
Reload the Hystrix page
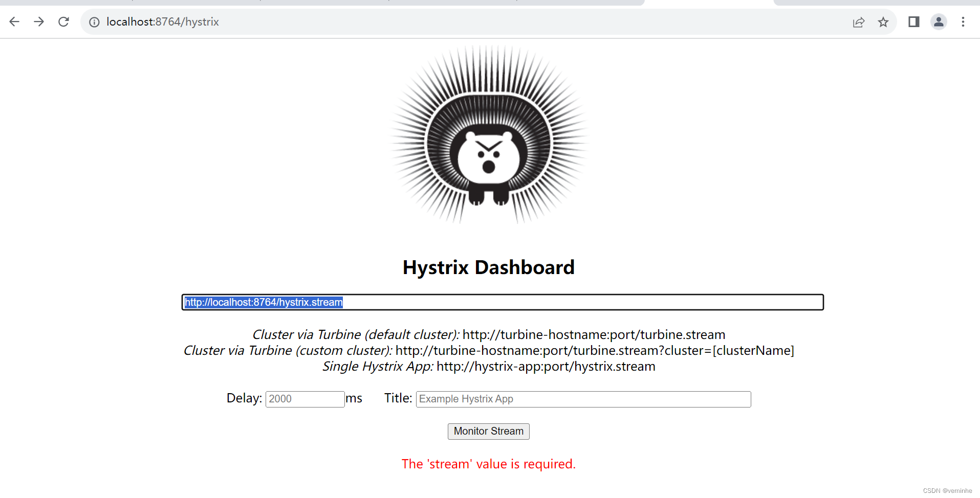point(63,21)
